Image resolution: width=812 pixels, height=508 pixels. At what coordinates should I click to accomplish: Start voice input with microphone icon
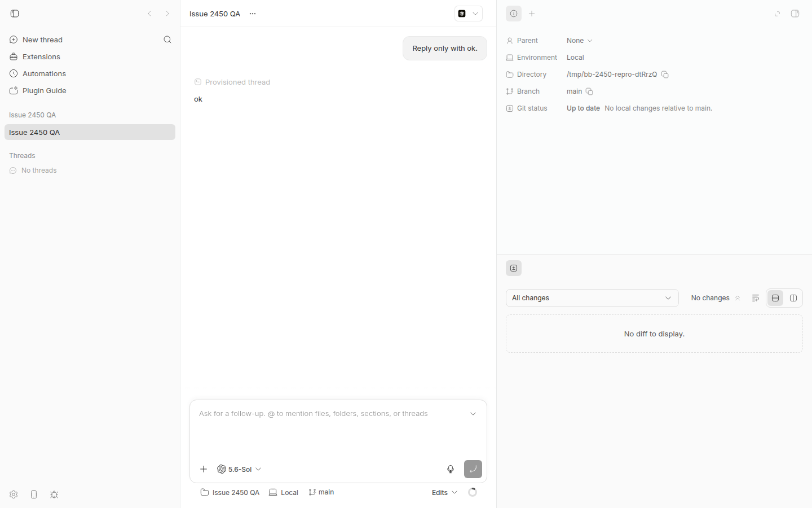point(451,469)
